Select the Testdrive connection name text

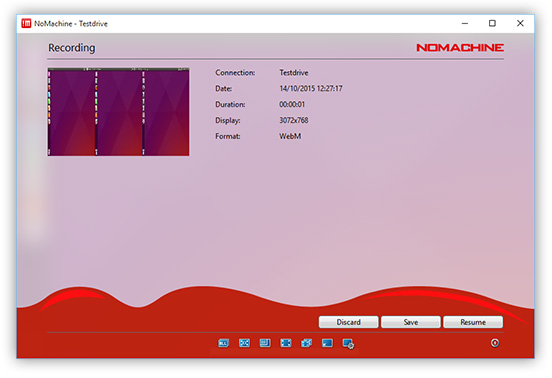coord(294,73)
